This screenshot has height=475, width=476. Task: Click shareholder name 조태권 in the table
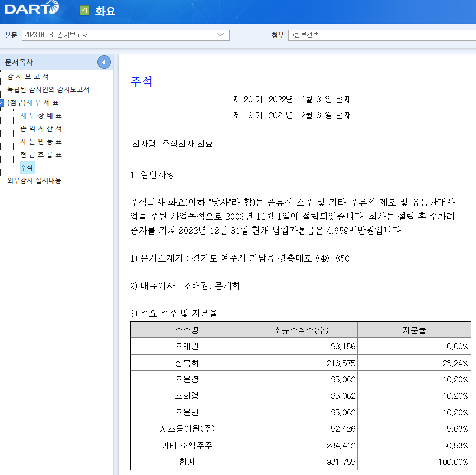tap(187, 347)
